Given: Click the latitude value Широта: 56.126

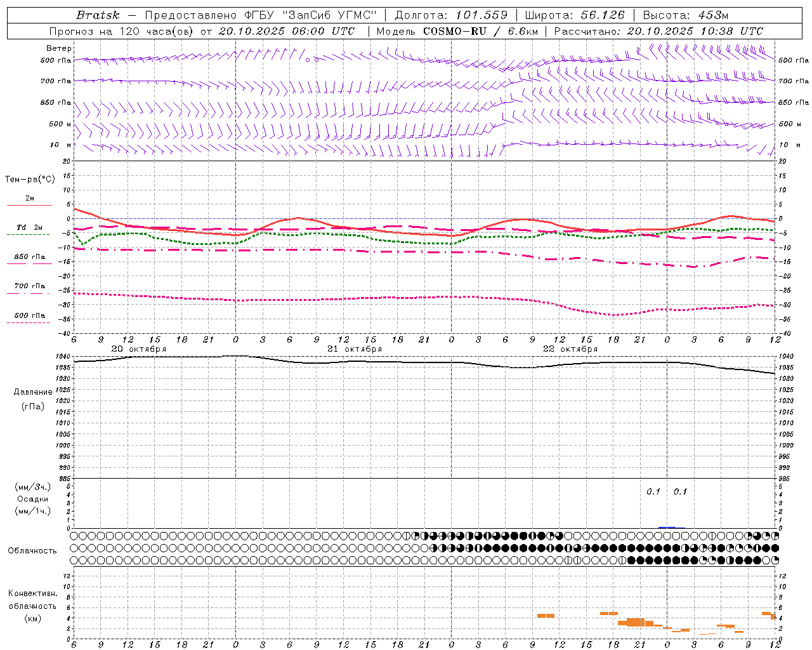Looking at the screenshot, I should tap(575, 15).
